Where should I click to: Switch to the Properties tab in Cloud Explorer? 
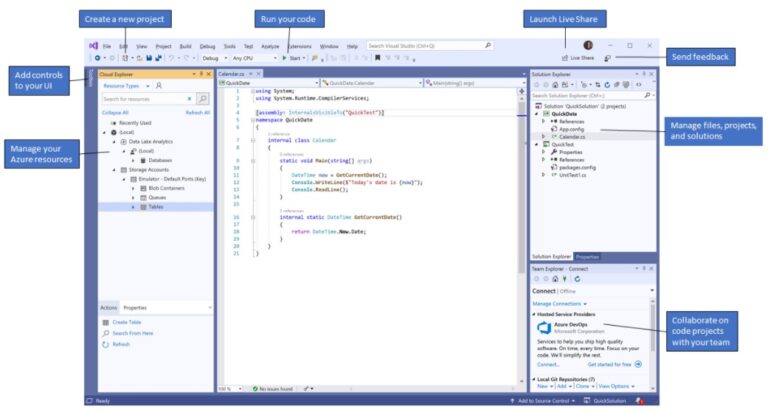coord(135,307)
